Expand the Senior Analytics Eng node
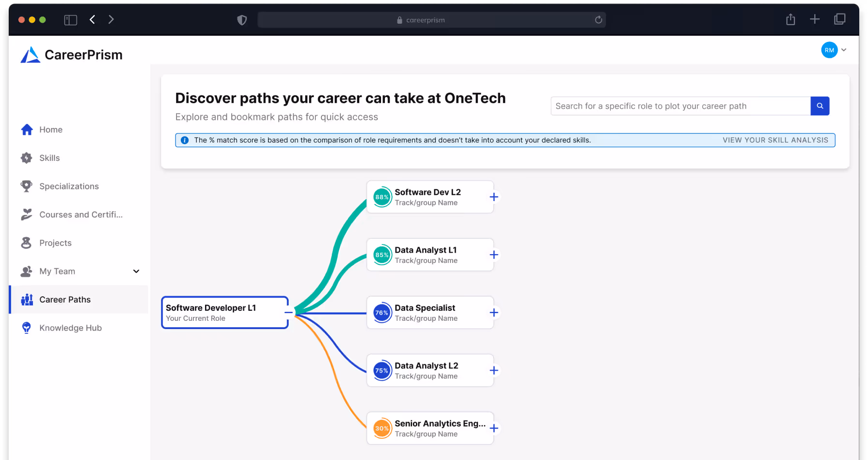 (x=494, y=428)
